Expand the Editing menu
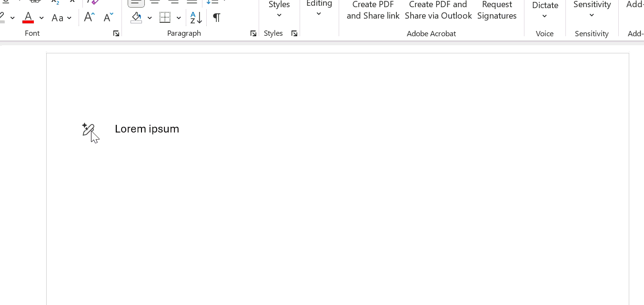The height and width of the screenshot is (305, 644). pyautogui.click(x=319, y=9)
